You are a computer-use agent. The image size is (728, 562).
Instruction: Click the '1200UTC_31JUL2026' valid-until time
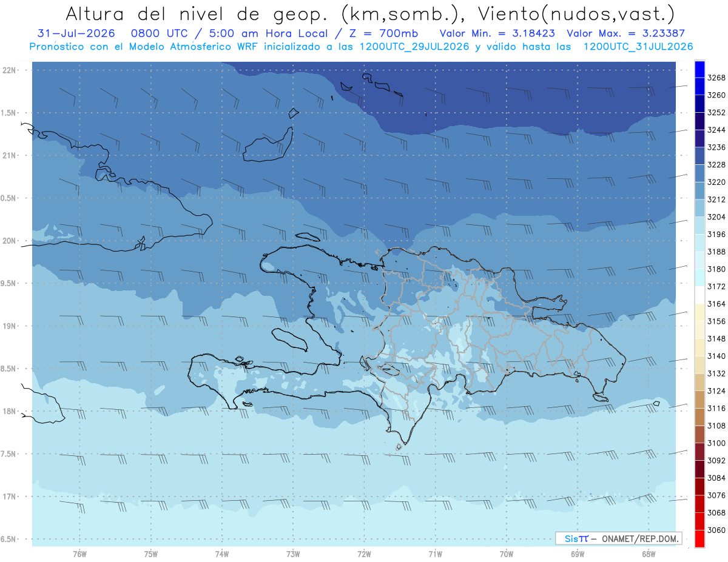coord(638,47)
